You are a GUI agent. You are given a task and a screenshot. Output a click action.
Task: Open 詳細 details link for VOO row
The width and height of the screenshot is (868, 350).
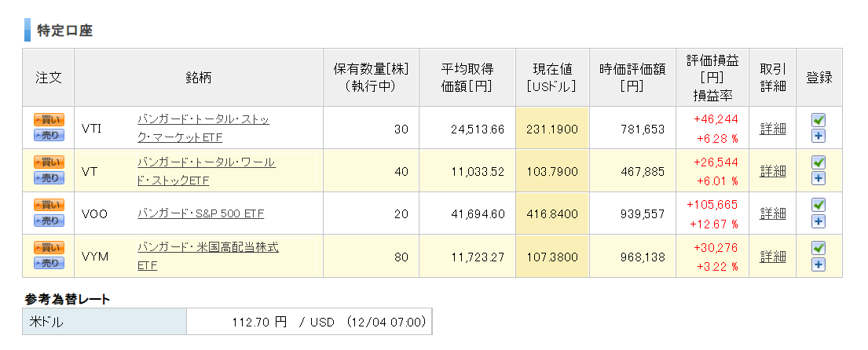[772, 213]
